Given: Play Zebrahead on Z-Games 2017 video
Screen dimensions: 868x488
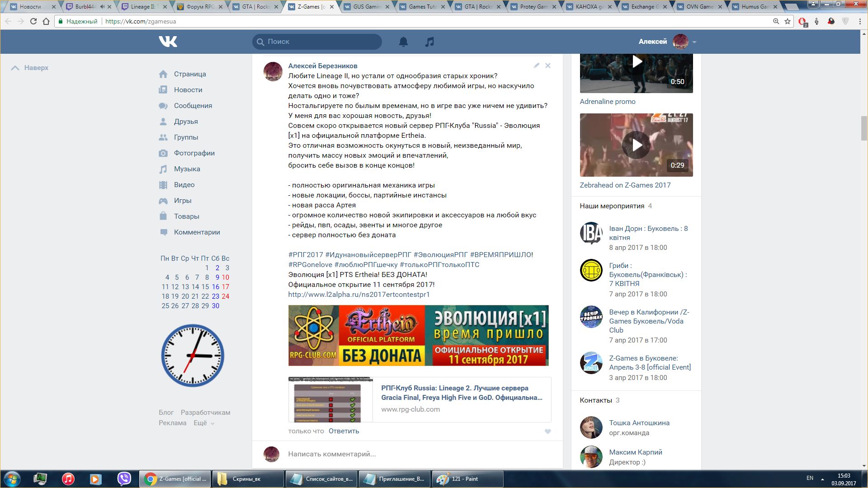Looking at the screenshot, I should (x=637, y=145).
